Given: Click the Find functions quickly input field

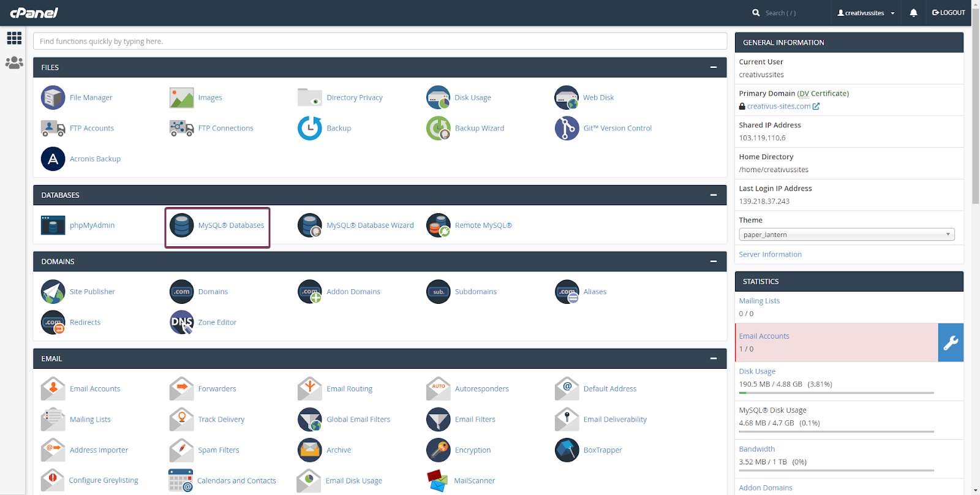Looking at the screenshot, I should tap(380, 41).
